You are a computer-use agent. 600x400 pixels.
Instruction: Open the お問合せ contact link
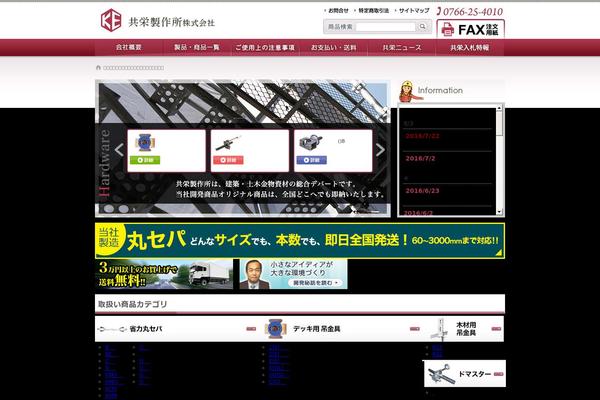[338, 11]
